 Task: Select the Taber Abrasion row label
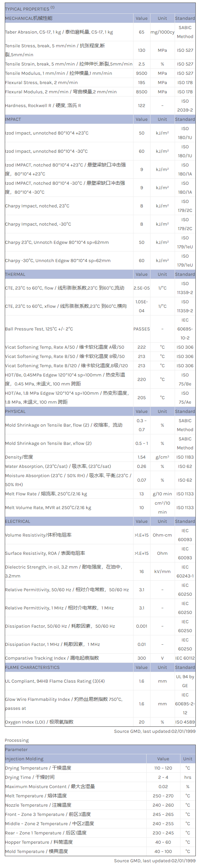pyautogui.click(x=59, y=32)
